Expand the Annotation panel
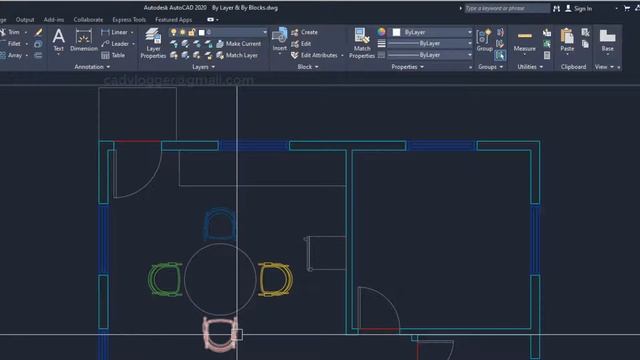640x360 pixels. (x=92, y=67)
